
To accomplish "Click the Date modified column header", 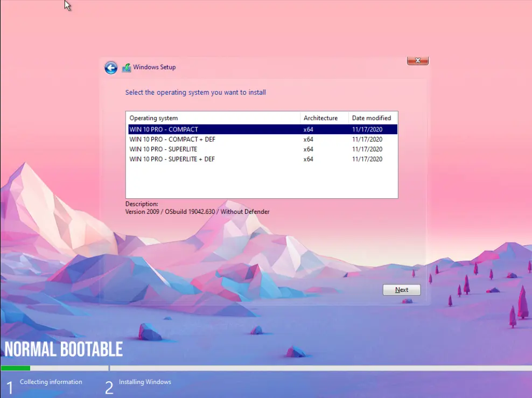I will [x=373, y=118].
